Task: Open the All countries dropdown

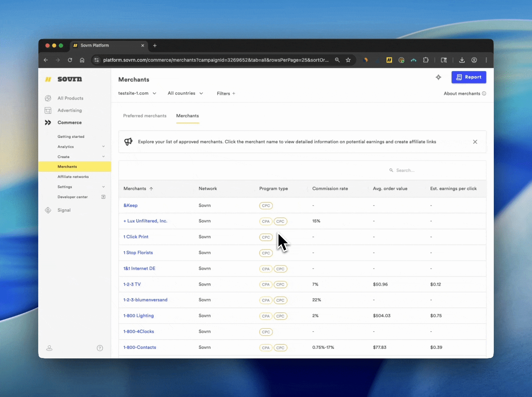Action: (185, 93)
